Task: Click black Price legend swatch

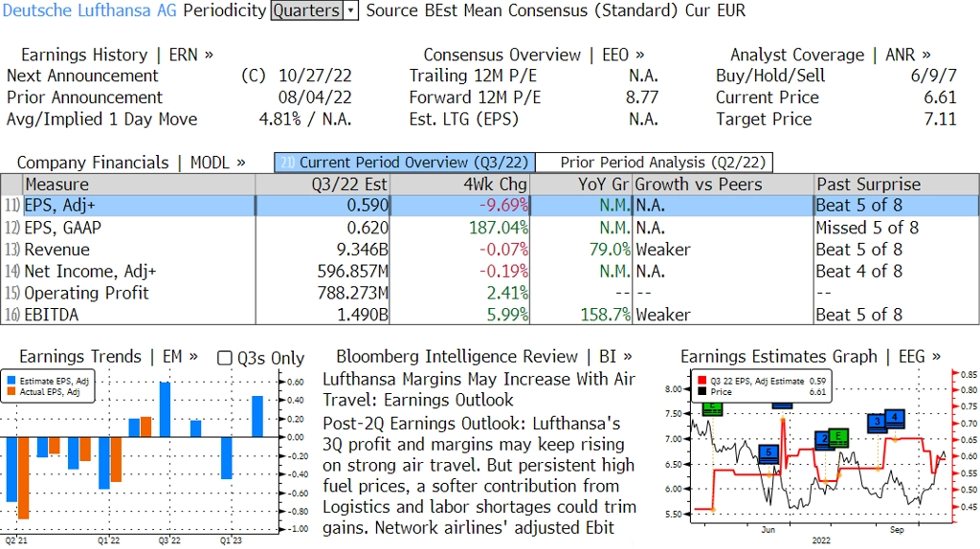Action: pyautogui.click(x=702, y=391)
